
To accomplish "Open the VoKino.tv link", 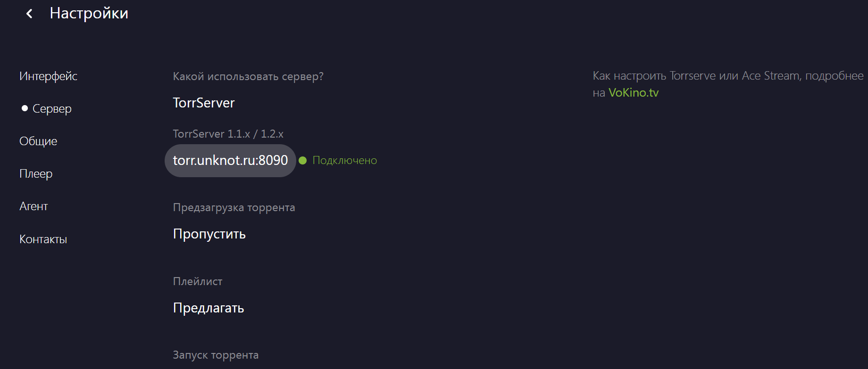I will pyautogui.click(x=633, y=93).
